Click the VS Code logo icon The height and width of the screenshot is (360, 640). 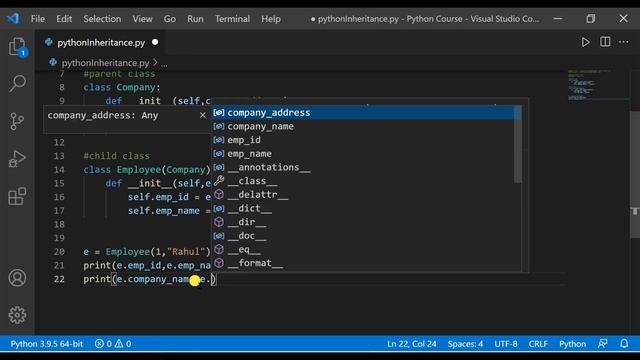coord(13,18)
